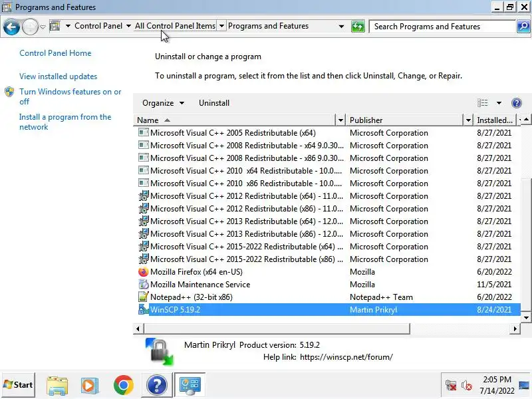Launch Windows Media Player from taskbar
Image resolution: width=532 pixels, height=399 pixels.
click(x=90, y=386)
